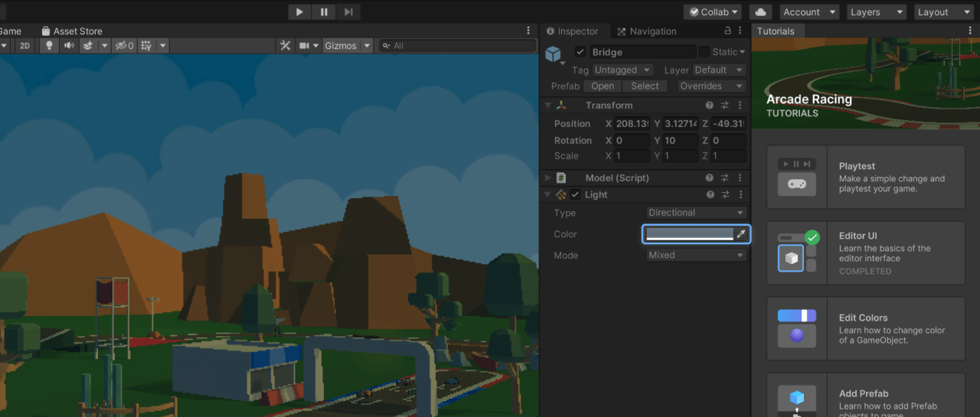
Task: Click the Position X field
Action: (632, 124)
